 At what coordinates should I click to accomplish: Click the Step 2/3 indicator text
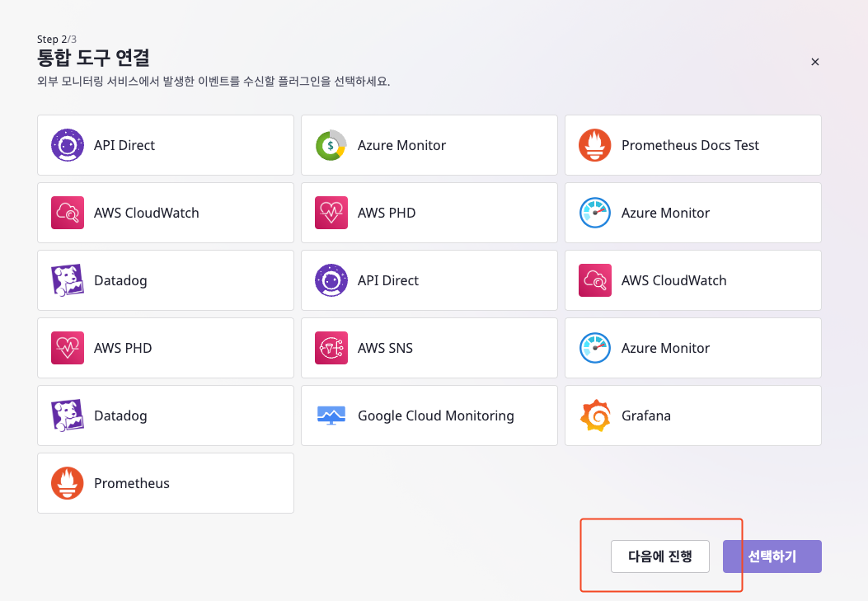(x=56, y=40)
